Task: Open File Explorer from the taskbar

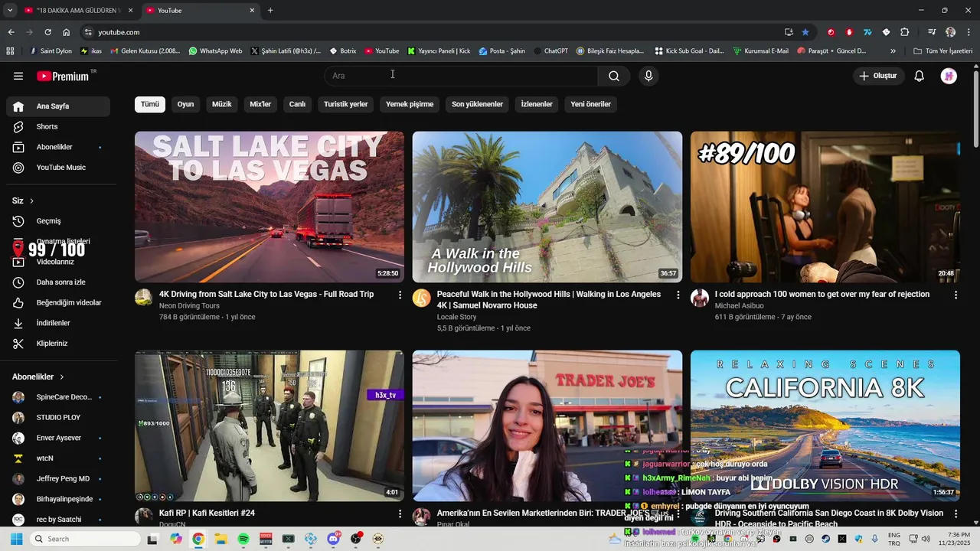Action: (x=220, y=539)
